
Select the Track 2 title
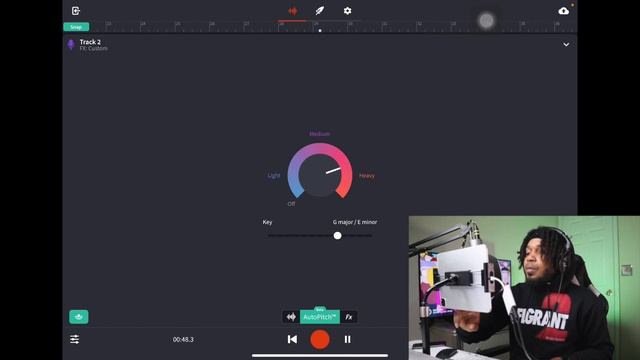click(90, 42)
